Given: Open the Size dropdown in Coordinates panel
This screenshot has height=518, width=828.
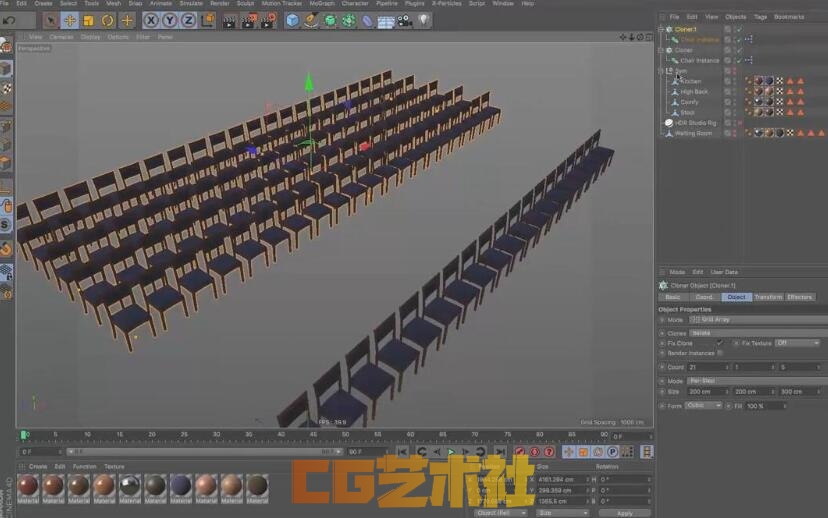Looking at the screenshot, I should coord(562,513).
